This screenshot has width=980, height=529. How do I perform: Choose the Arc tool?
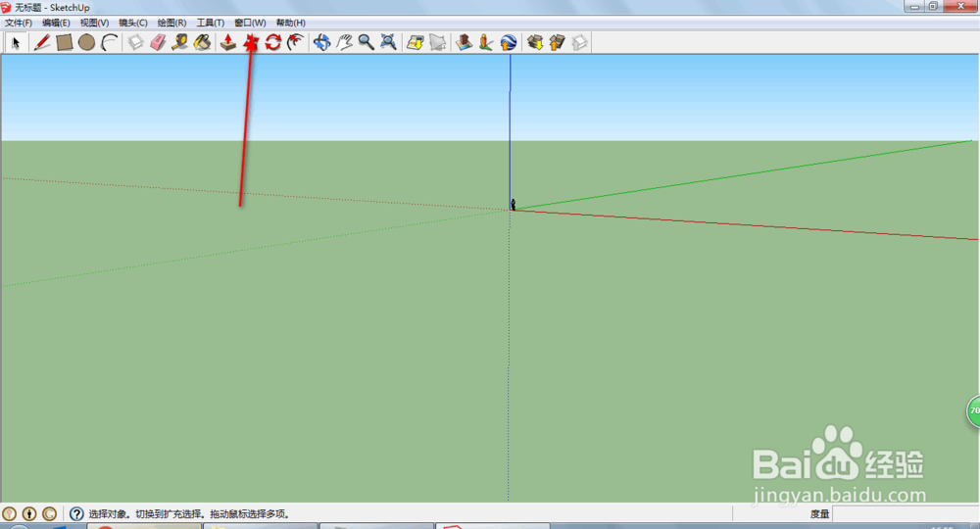click(110, 42)
